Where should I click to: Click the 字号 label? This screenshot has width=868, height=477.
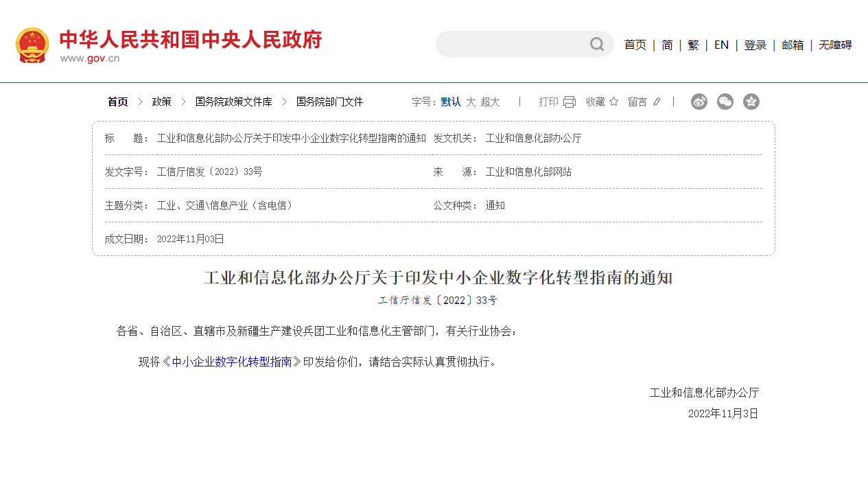[x=424, y=102]
